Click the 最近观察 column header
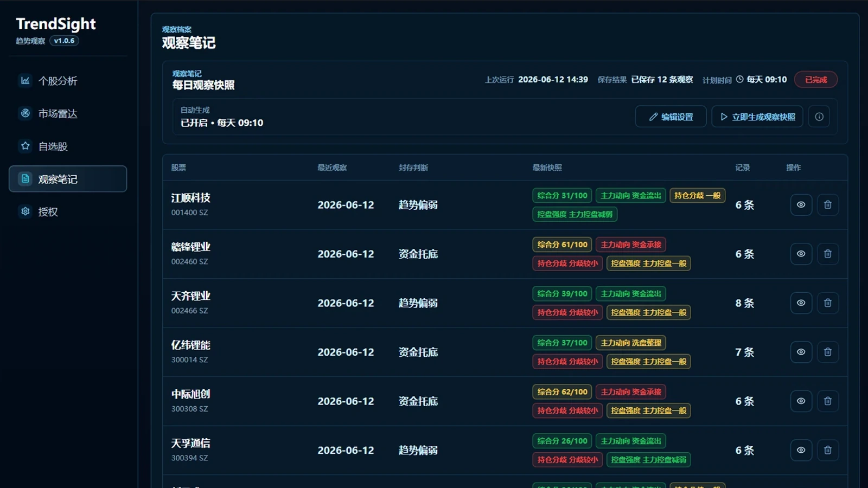Screen dimensions: 868x488 [332, 168]
